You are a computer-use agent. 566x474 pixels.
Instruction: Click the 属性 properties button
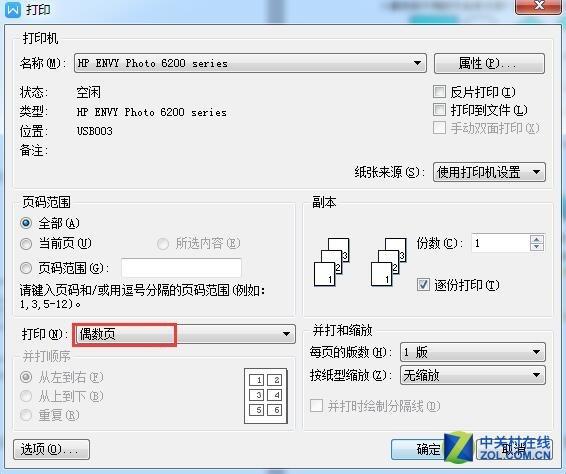tap(489, 64)
